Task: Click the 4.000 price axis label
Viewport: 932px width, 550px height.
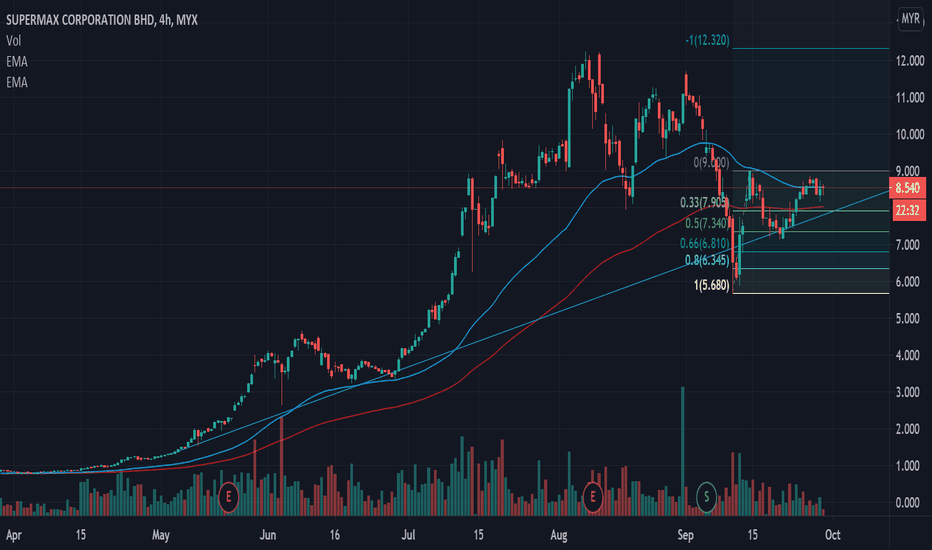Action: coord(910,356)
